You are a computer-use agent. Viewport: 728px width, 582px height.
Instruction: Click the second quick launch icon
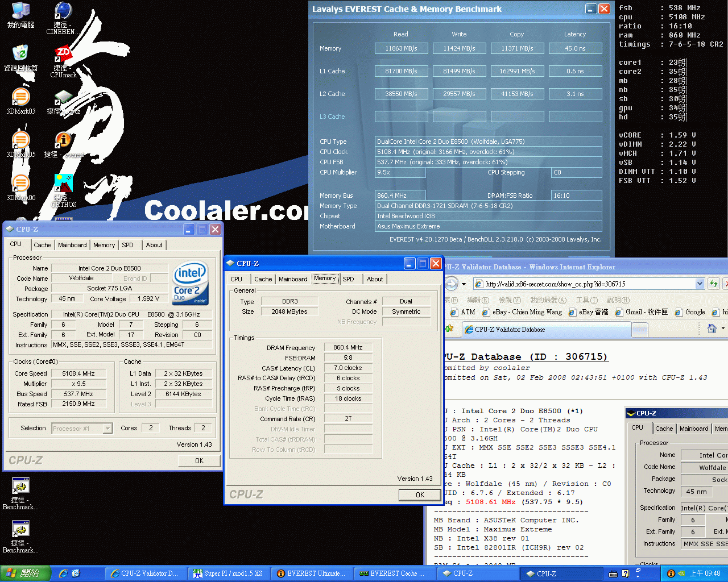pyautogui.click(x=76, y=573)
